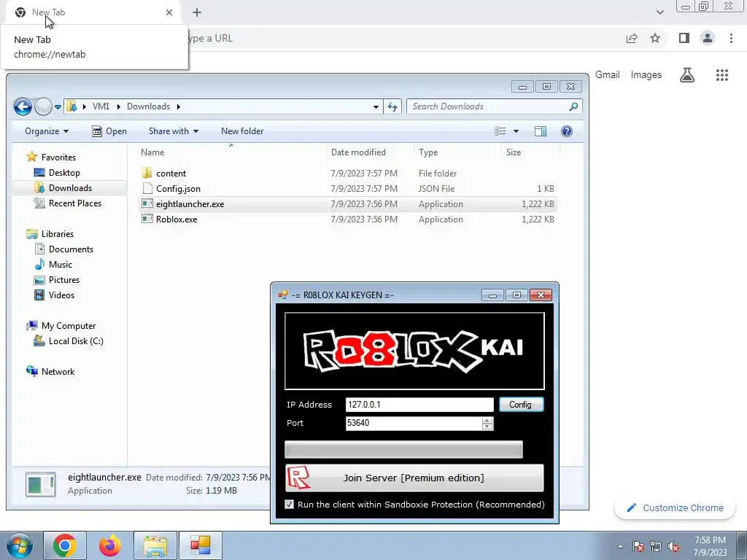Select Favorites in navigation pane
The image size is (747, 560).
click(x=51, y=157)
